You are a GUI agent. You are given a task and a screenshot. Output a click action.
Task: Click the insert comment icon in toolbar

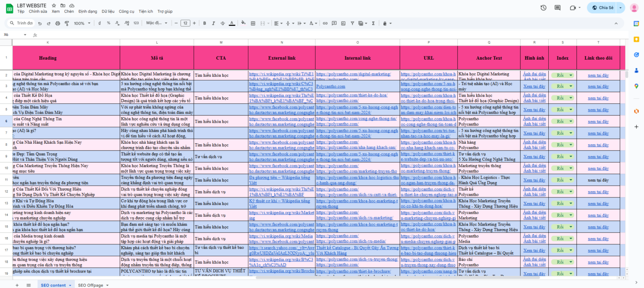[x=334, y=23]
